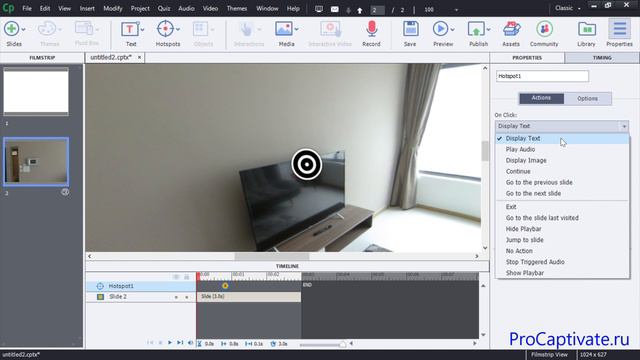640x360 pixels.
Task: Click the stage horizontal scrollbar
Action: pyautogui.click(x=272, y=256)
